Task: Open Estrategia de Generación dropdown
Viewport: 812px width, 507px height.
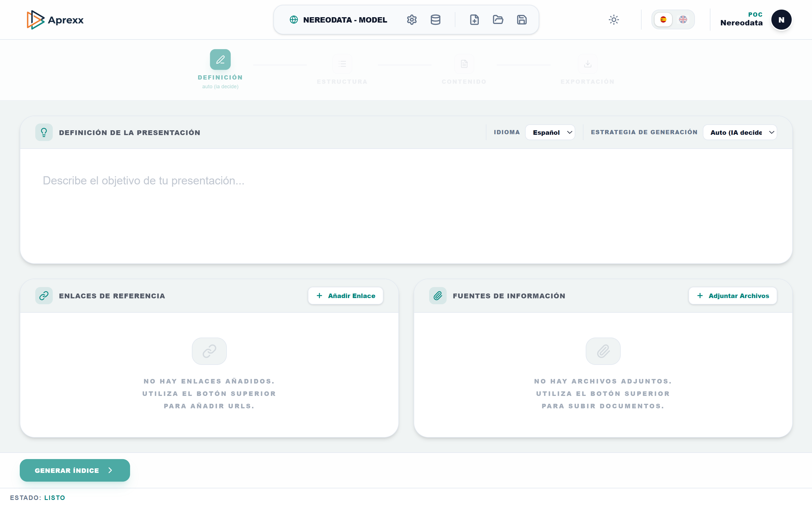Action: (740, 133)
